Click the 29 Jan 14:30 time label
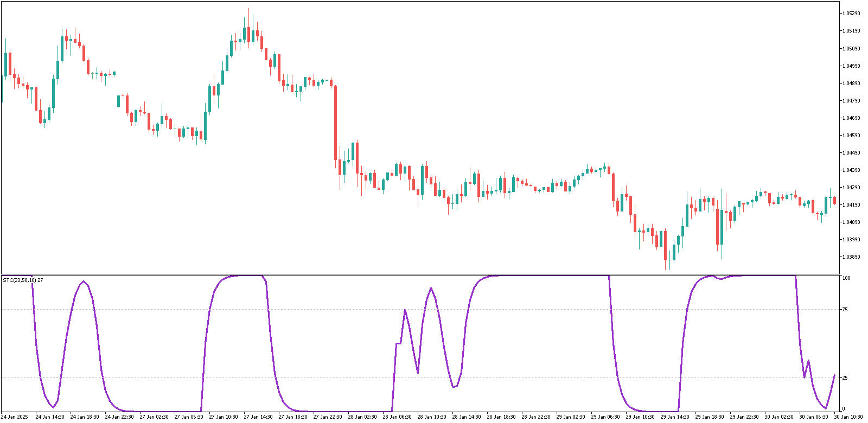 [675, 417]
